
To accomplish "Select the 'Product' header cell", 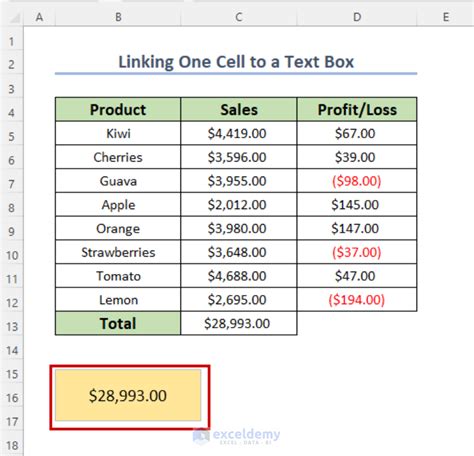I will coord(118,109).
